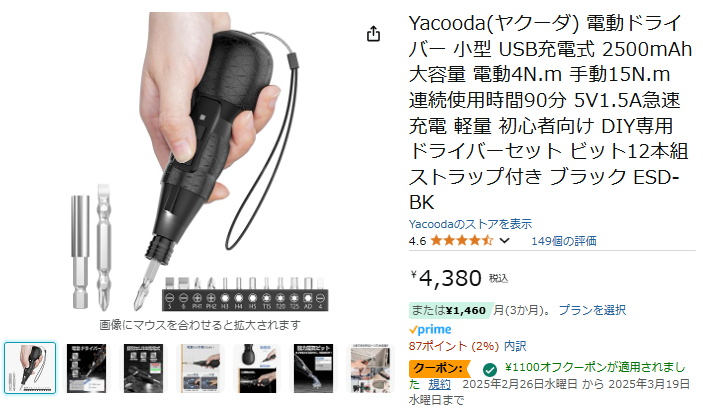The image size is (703, 408).
Task: Select the seventh thumbnail with home use photos
Action: point(370,368)
